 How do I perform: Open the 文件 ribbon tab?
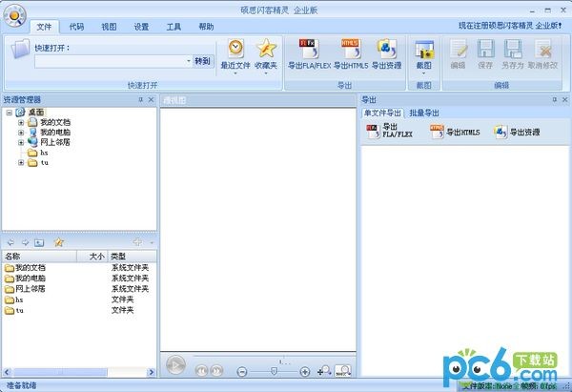click(44, 27)
